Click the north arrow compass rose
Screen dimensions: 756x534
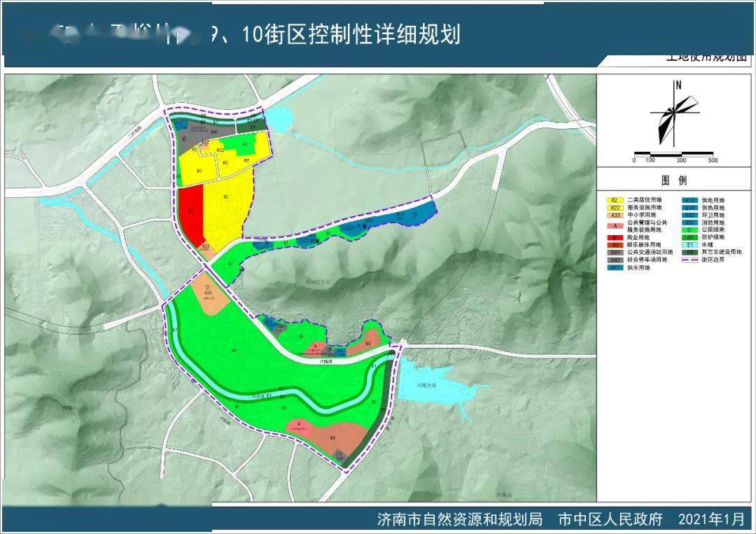[x=675, y=111]
